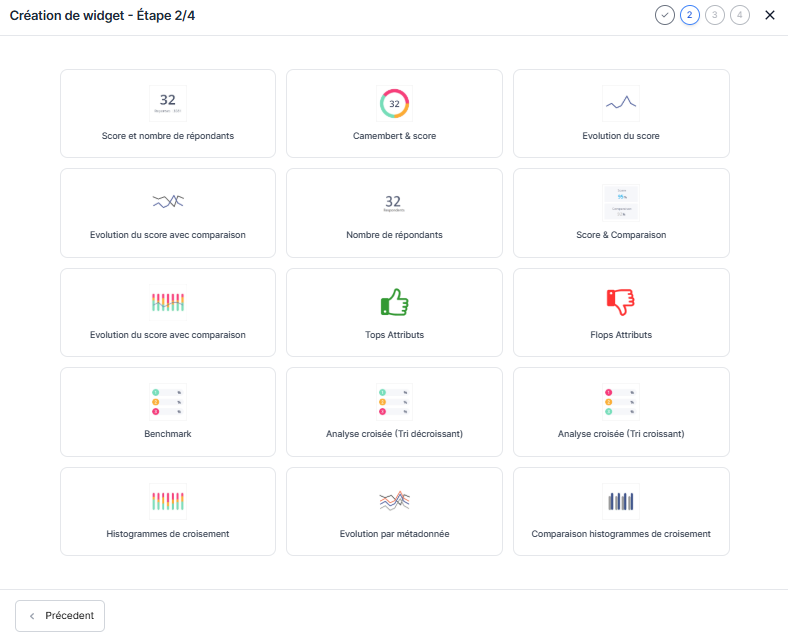Choose Analyse croisée (Tri décroissant) widget
788x640 pixels.
coord(394,412)
